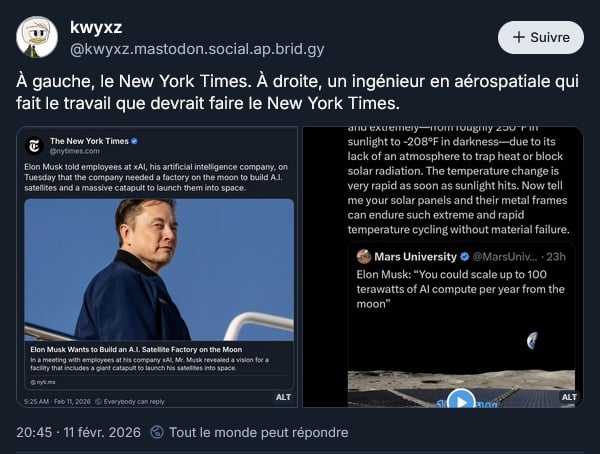Click the reply-settings icon beside 'Tout le monde'
Image resolution: width=600 pixels, height=454 pixels.
point(157,433)
